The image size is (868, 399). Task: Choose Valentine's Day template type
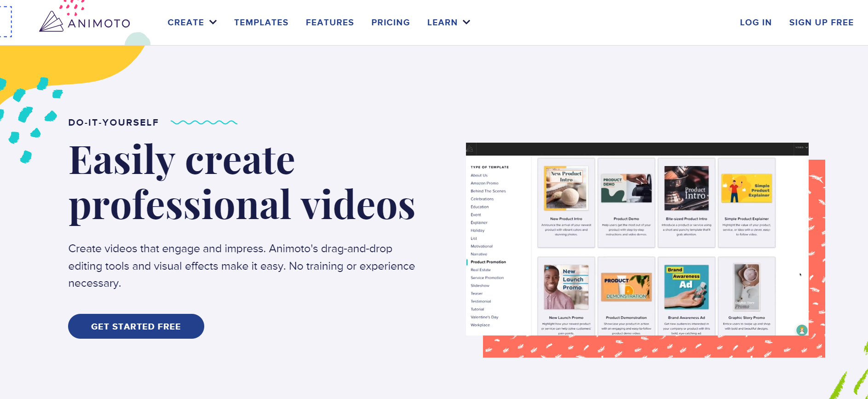(484, 317)
